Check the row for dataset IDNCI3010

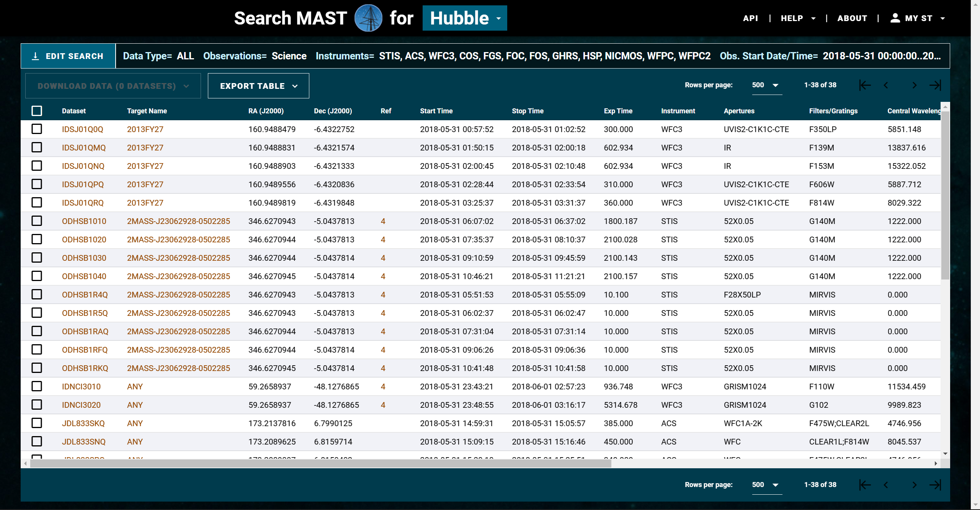(37, 386)
